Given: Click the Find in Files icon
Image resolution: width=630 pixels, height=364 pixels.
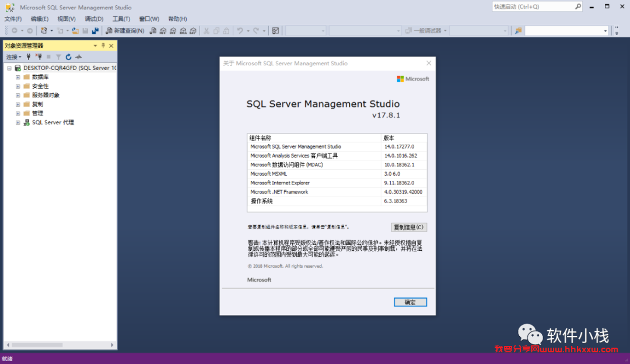Looking at the screenshot, I should (519, 30).
